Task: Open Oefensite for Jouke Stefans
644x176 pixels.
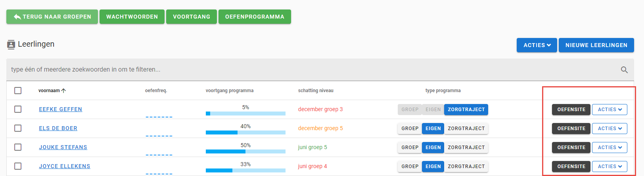Action: click(571, 148)
